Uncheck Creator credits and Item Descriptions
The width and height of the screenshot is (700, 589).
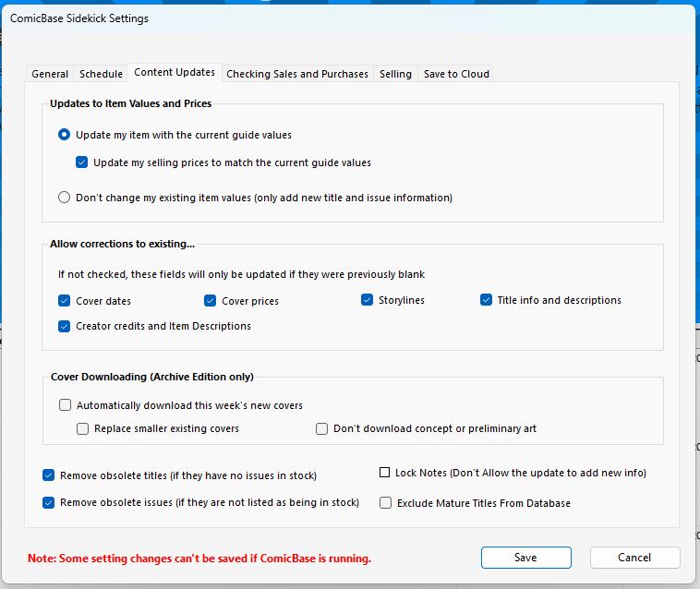pyautogui.click(x=65, y=326)
